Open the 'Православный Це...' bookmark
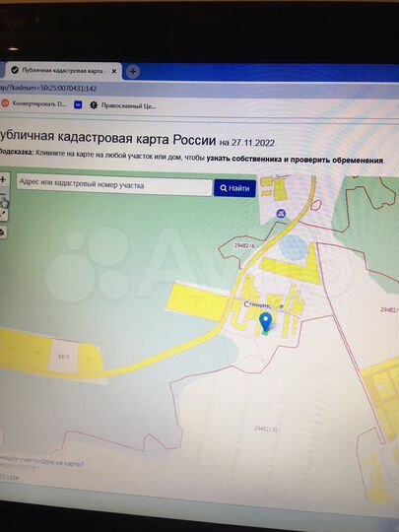399x532 pixels. pyautogui.click(x=123, y=105)
